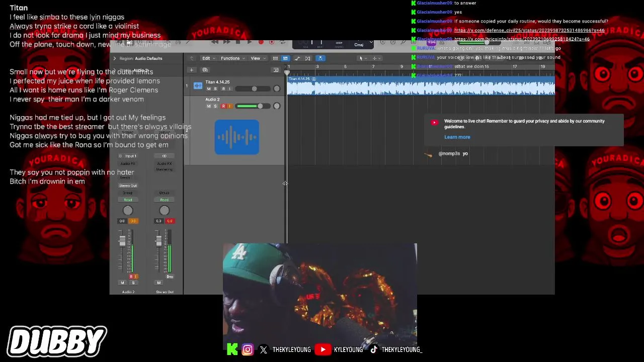Toggle the Flex button
Viewport: 644px width, 362px height.
coord(308,58)
